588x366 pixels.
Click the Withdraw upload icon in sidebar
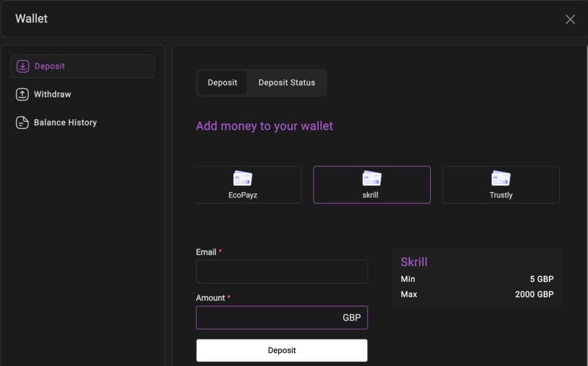22,95
